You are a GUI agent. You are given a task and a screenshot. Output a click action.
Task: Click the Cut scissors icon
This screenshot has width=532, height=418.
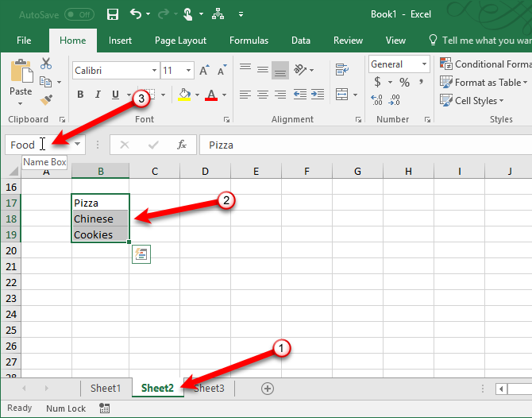point(45,64)
